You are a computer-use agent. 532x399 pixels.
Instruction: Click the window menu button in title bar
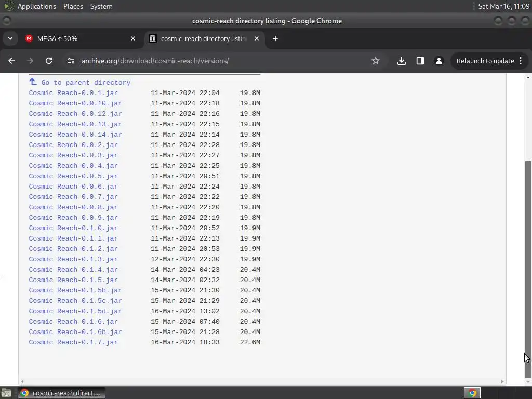pos(6,21)
